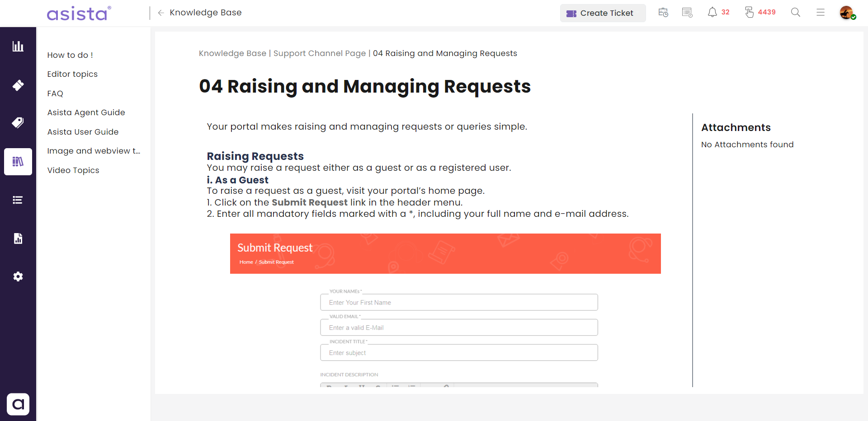868x421 pixels.
Task: Go back using the arrow beside Knowledge Base
Action: pos(161,13)
